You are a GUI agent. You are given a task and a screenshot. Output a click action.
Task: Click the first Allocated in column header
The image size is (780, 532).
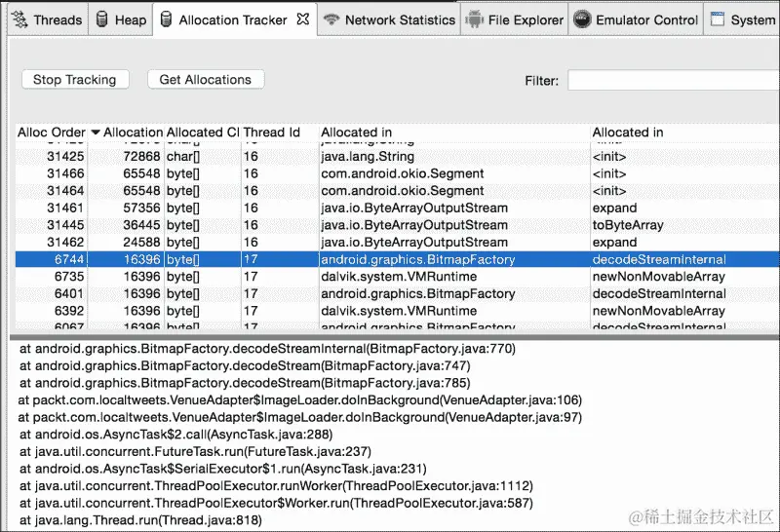pyautogui.click(x=454, y=133)
